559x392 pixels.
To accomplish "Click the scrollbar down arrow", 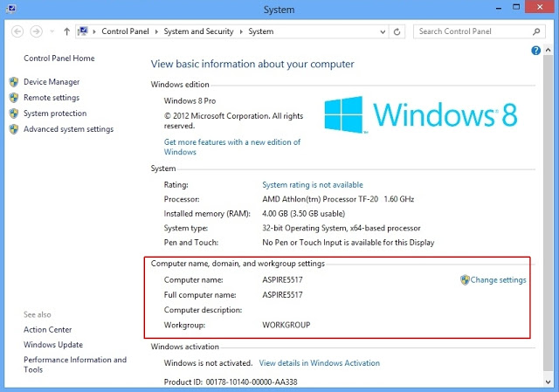I will [x=548, y=382].
